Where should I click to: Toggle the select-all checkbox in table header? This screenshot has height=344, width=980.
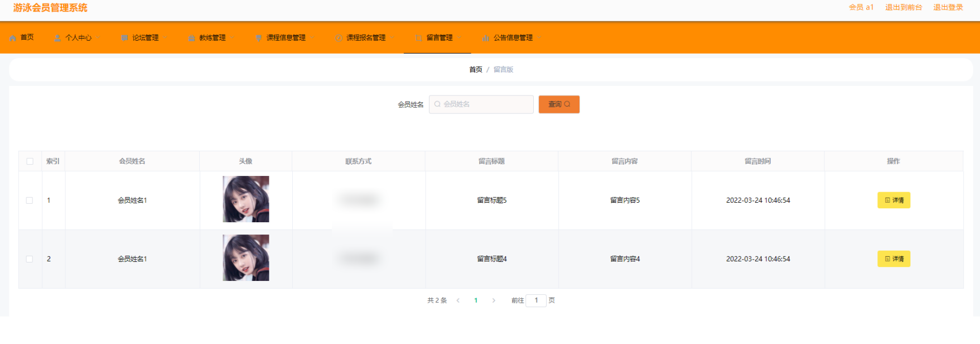tap(30, 161)
